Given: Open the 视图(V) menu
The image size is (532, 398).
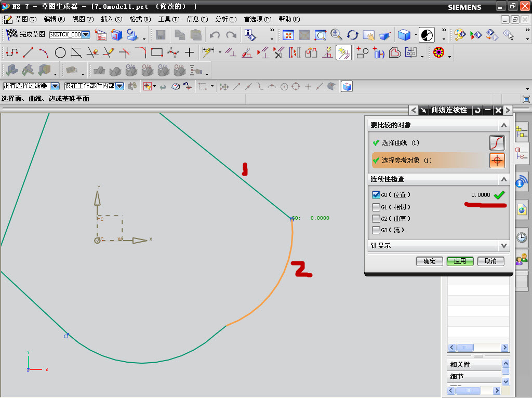Looking at the screenshot, I should pos(83,19).
